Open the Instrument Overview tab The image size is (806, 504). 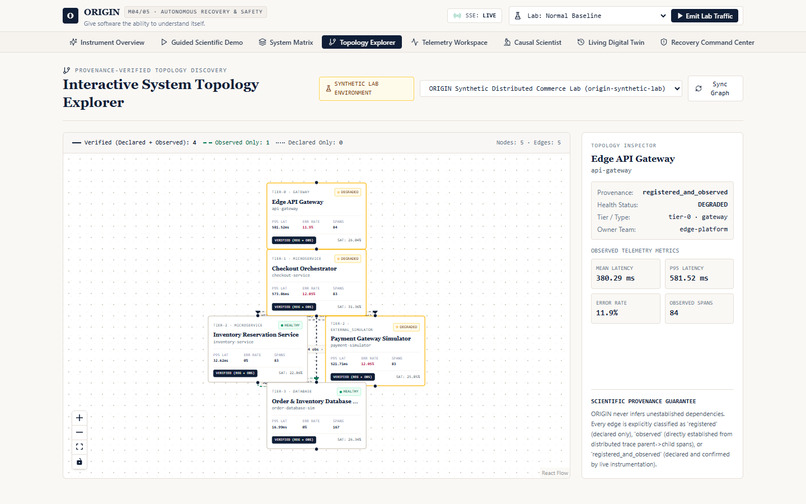coord(107,42)
